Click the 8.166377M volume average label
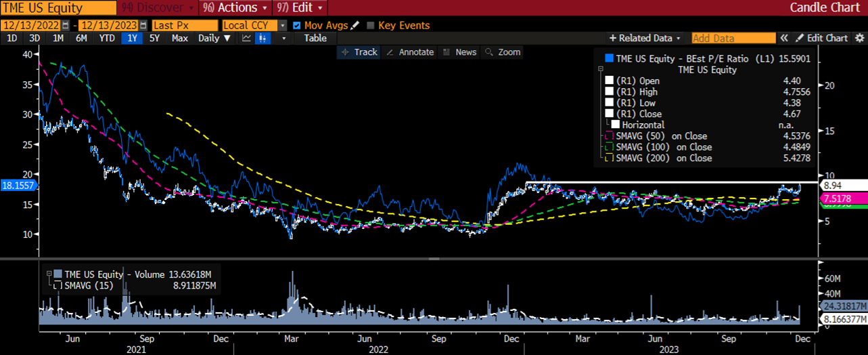The image size is (868, 355). pyautogui.click(x=844, y=318)
